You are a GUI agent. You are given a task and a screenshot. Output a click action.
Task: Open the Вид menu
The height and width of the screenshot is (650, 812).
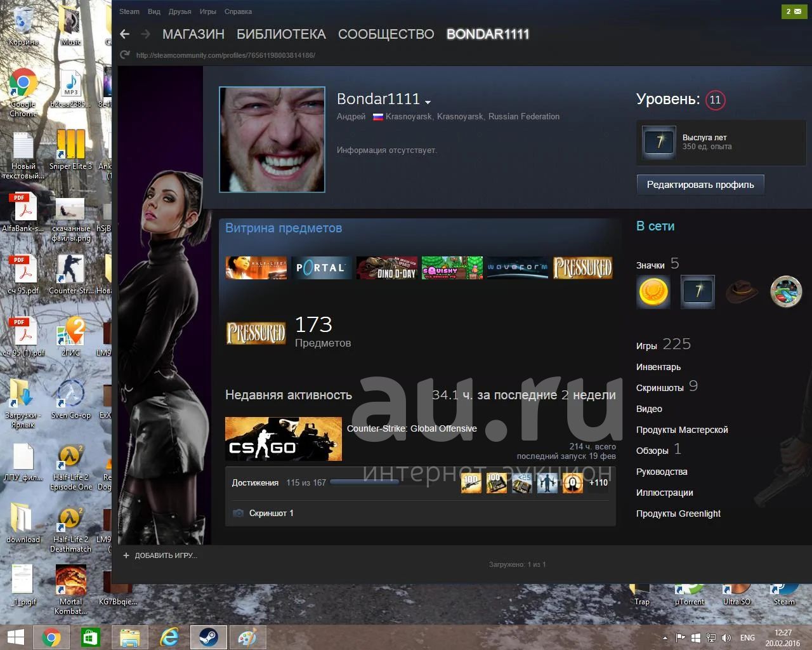tap(154, 11)
